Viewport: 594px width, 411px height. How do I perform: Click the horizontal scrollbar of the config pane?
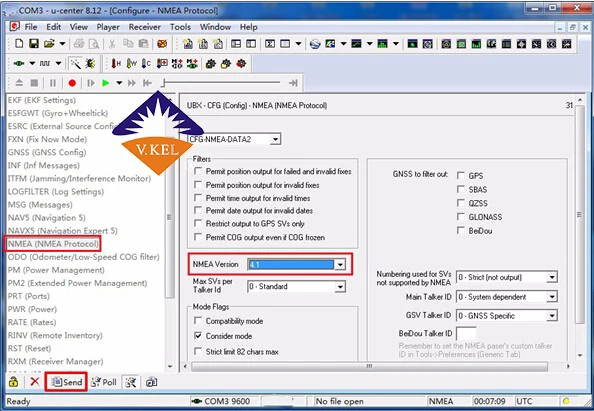[x=369, y=366]
